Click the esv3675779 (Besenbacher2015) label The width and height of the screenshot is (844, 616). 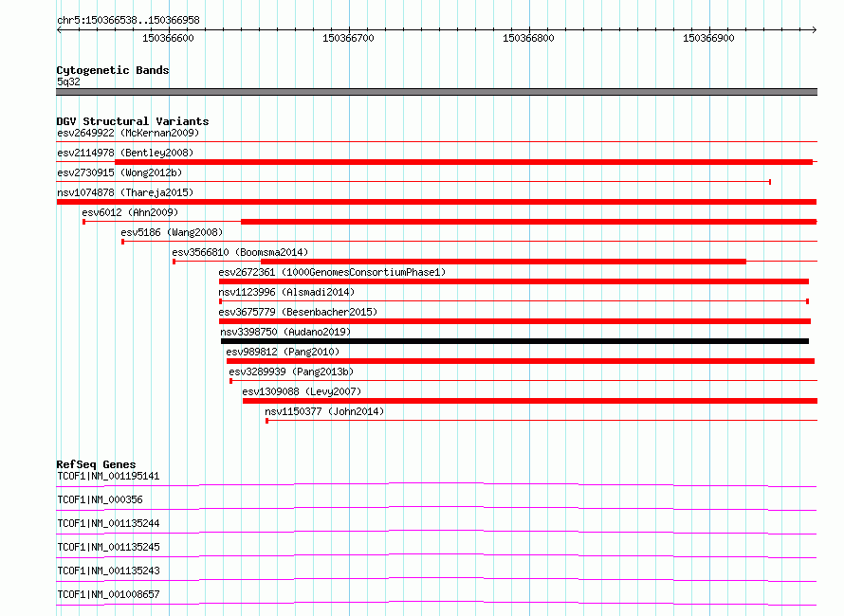pyautogui.click(x=298, y=312)
